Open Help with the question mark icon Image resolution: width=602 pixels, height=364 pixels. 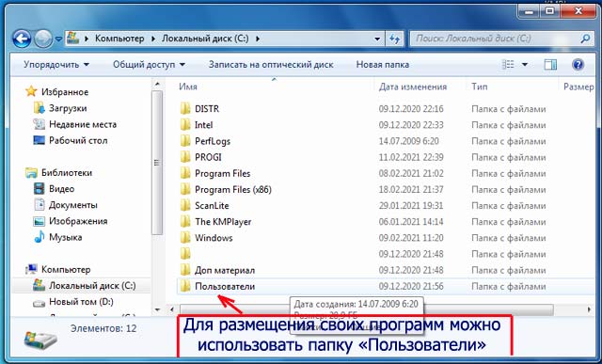(x=578, y=65)
